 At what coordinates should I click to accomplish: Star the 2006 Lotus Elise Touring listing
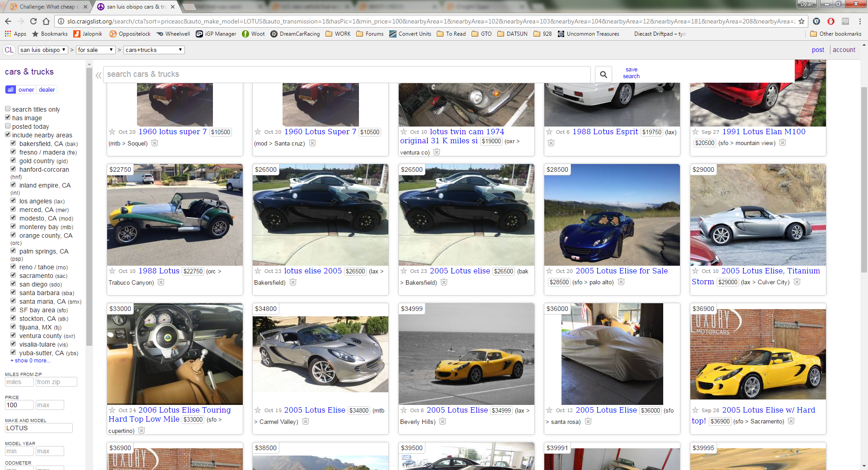click(112, 410)
